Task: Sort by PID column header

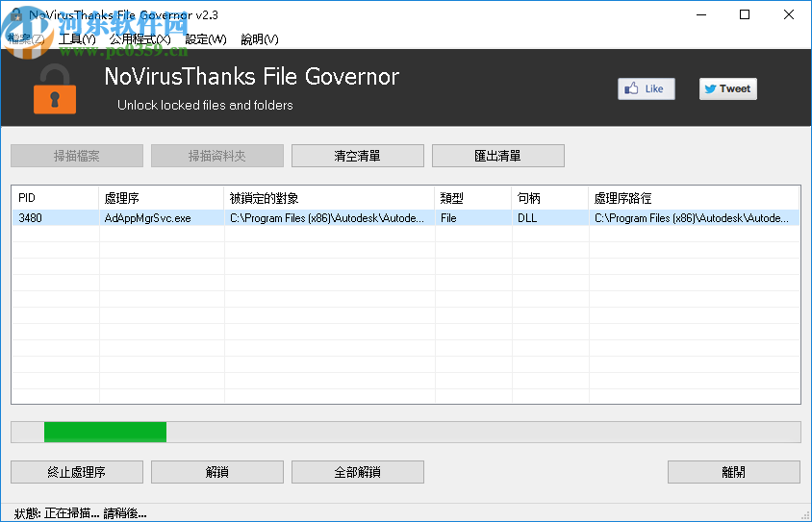Action: (x=56, y=198)
